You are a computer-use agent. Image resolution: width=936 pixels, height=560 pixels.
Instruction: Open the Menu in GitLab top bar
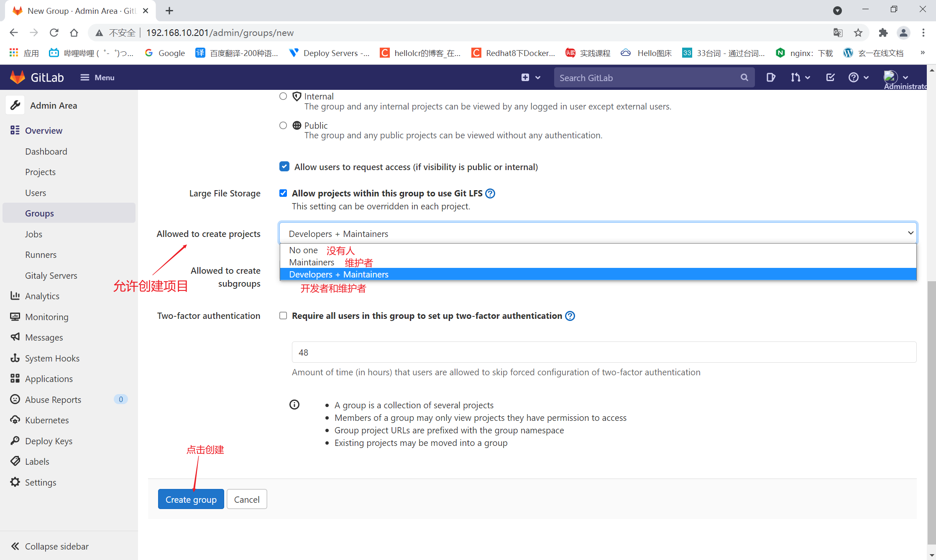pos(97,77)
